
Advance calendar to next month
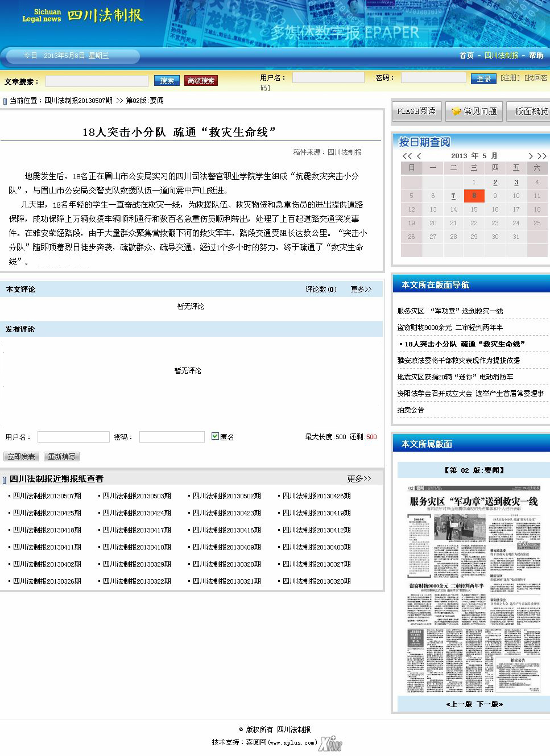click(x=530, y=156)
